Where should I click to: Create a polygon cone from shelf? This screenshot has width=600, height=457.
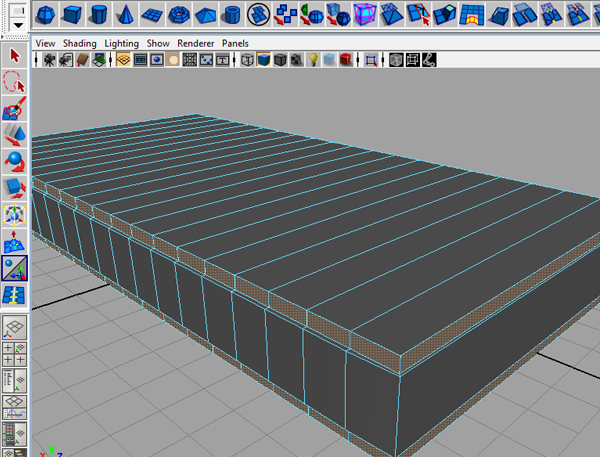[x=127, y=14]
